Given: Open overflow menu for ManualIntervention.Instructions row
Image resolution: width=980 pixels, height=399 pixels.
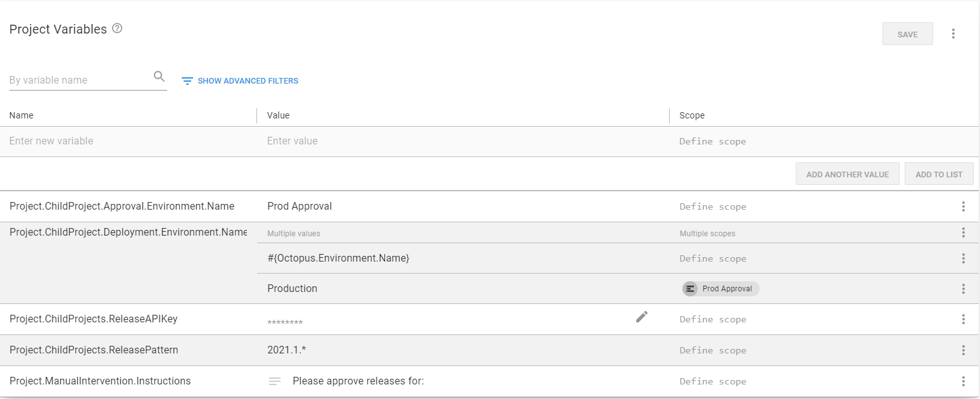Looking at the screenshot, I should pos(963,381).
